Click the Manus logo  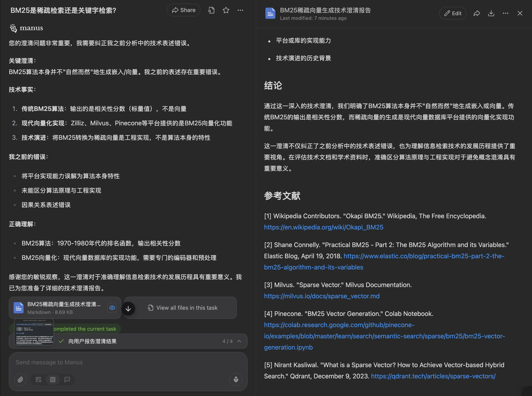pos(26,28)
